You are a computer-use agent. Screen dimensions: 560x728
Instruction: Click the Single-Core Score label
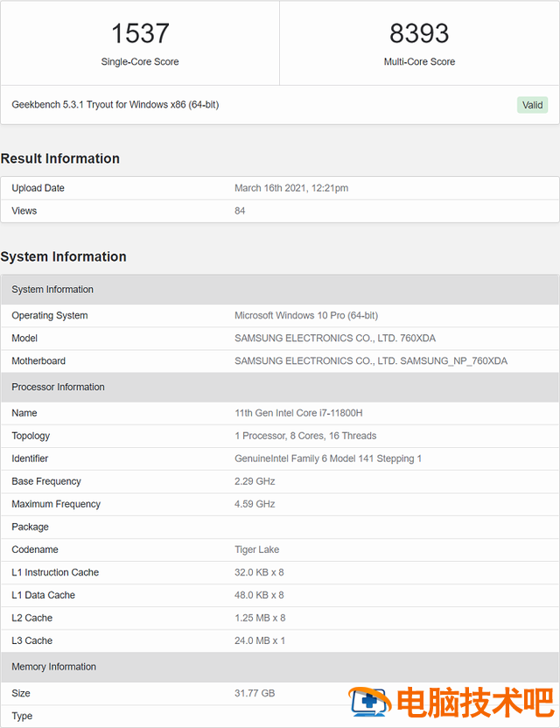pos(140,62)
